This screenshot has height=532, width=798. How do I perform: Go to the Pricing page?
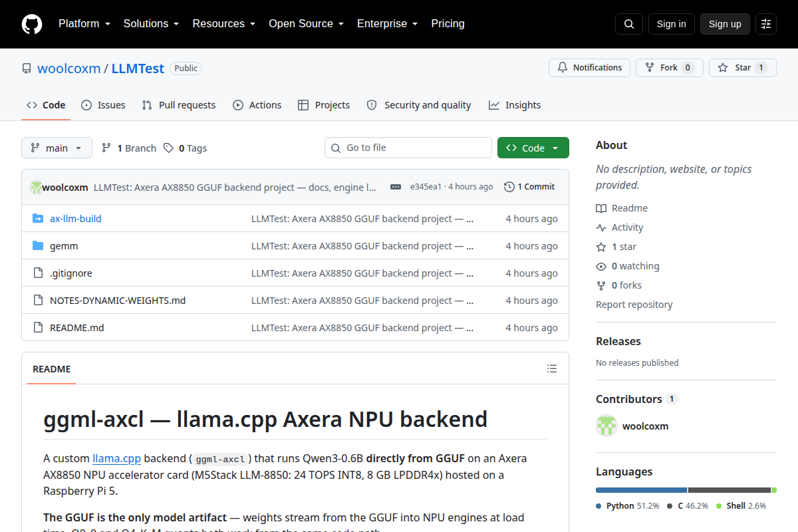pyautogui.click(x=448, y=24)
